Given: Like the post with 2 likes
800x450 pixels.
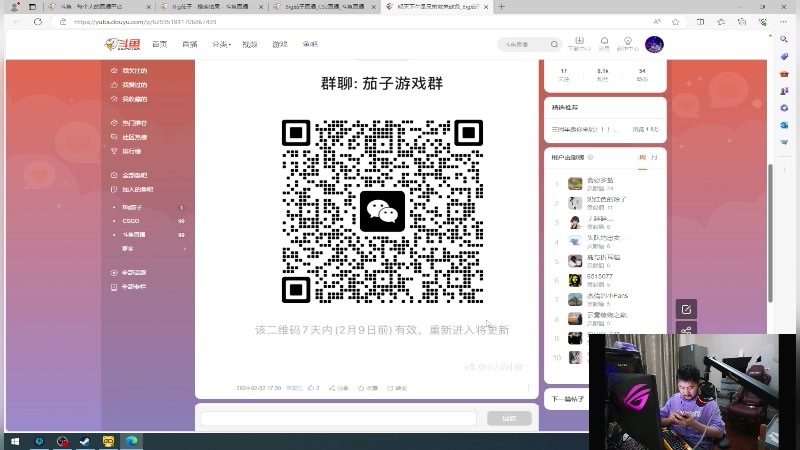Looking at the screenshot, I should [313, 388].
